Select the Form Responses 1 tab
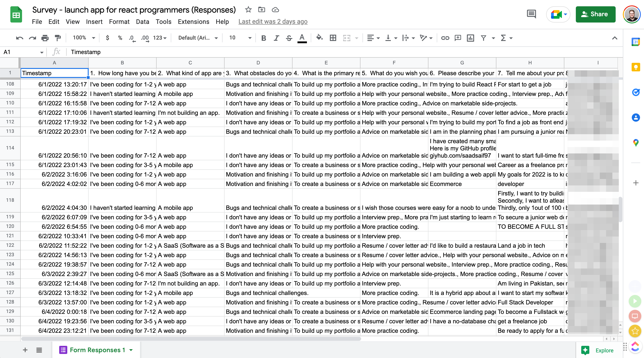The height and width of the screenshot is (358, 644). tap(96, 350)
